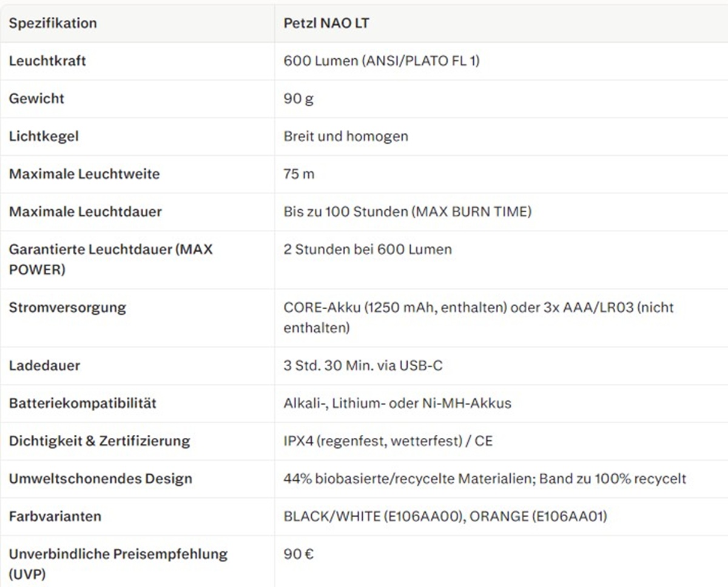Click the Breit und homogen cell

pos(346,136)
